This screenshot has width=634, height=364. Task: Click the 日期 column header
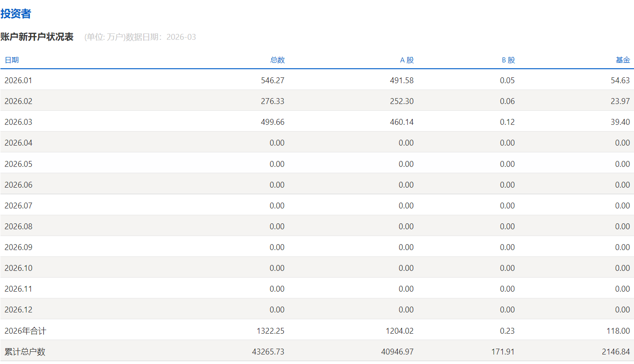tap(12, 60)
